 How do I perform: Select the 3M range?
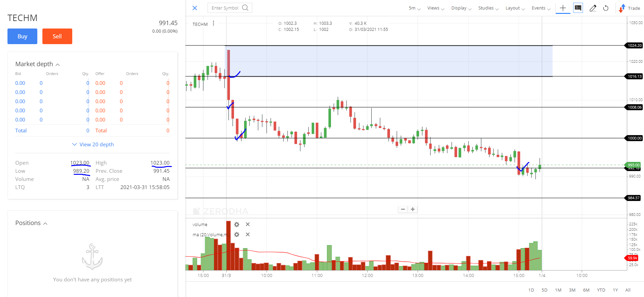pos(572,290)
